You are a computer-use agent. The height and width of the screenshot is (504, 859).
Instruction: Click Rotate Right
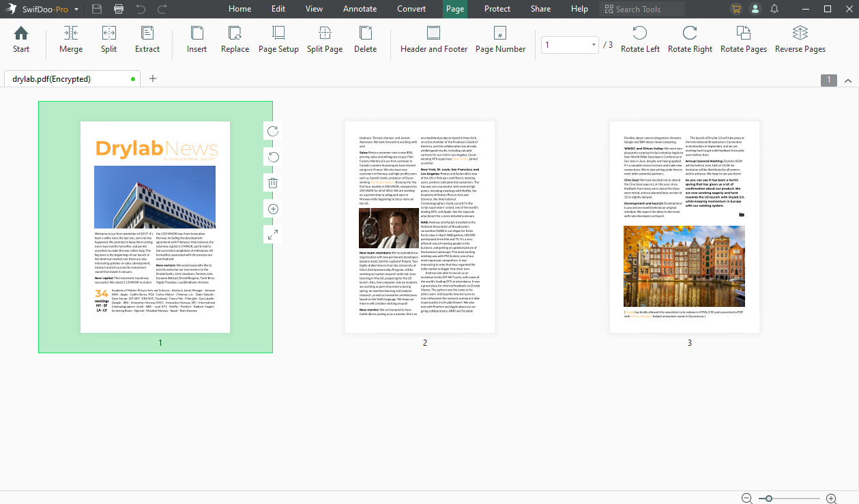[690, 40]
